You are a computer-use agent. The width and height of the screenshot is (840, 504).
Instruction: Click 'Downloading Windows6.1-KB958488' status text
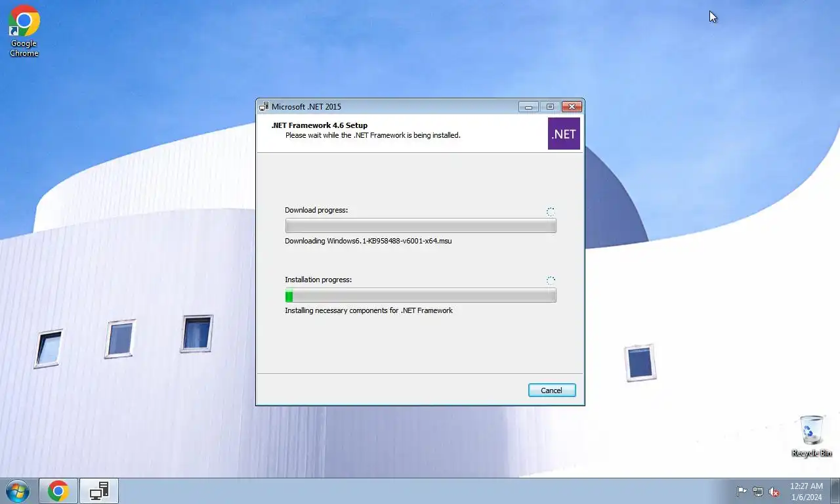coord(368,241)
